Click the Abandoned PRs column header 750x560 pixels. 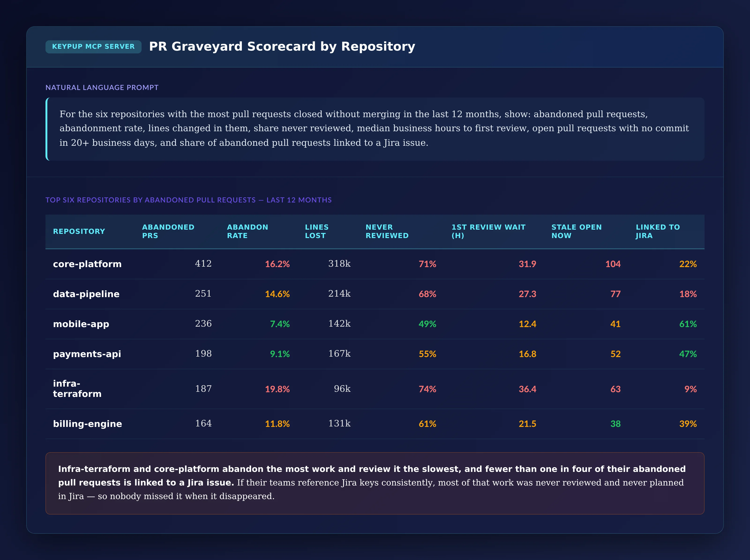[x=168, y=231]
